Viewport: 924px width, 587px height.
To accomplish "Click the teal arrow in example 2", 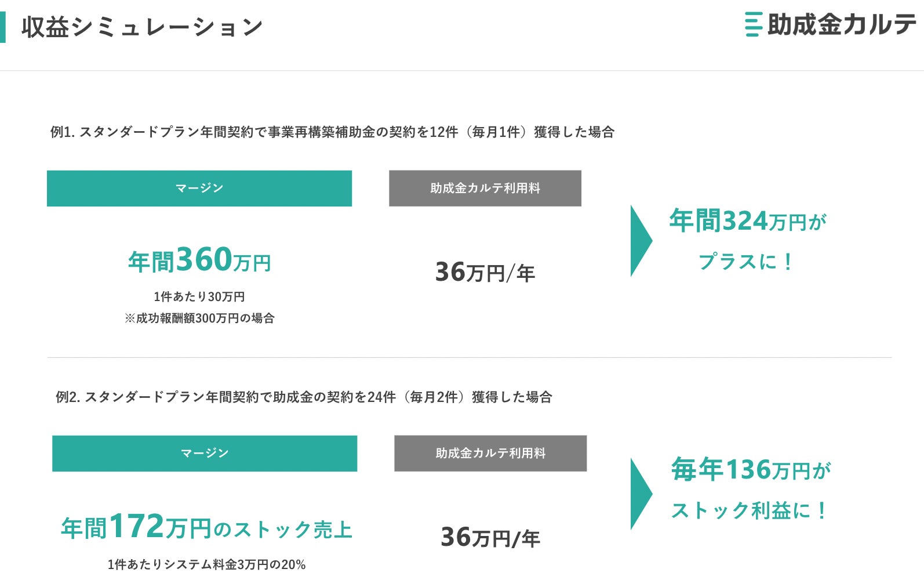I will [x=641, y=494].
